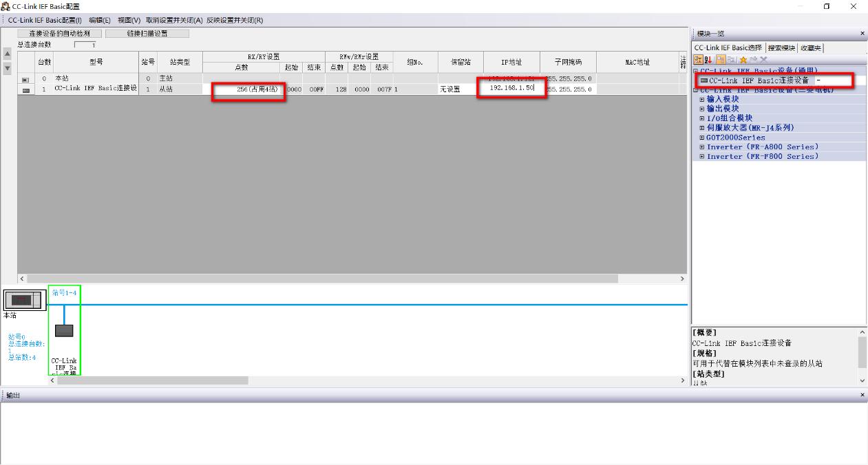Screen dimensions: 868x465
Task: Click the CC-Link IEF Basic配置 window title icon
Action: pyautogui.click(x=6, y=6)
